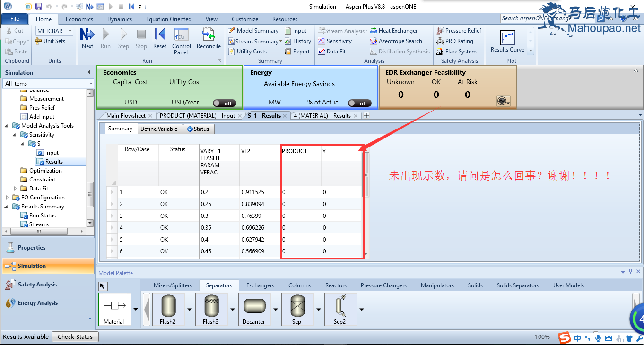Click the microphone icon in system tray
This screenshot has height=345, width=644.
tap(598, 338)
